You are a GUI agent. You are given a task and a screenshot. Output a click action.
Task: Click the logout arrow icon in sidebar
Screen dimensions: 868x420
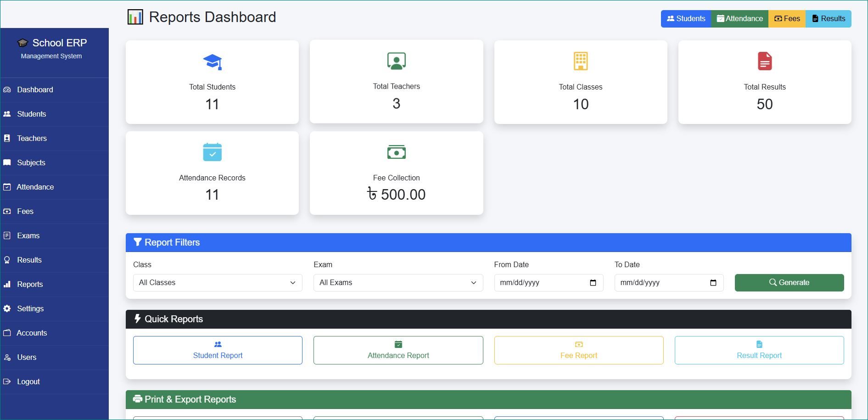point(7,381)
